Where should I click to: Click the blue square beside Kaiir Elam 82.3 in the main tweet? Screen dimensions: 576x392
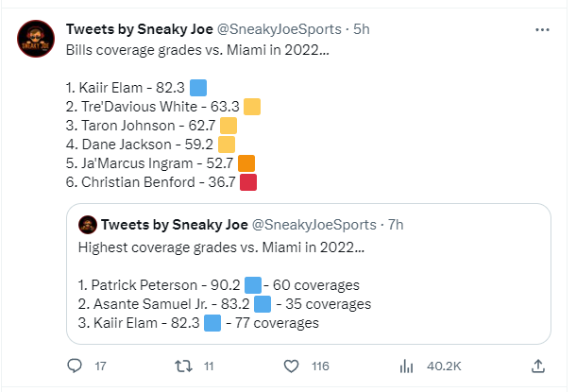point(198,88)
